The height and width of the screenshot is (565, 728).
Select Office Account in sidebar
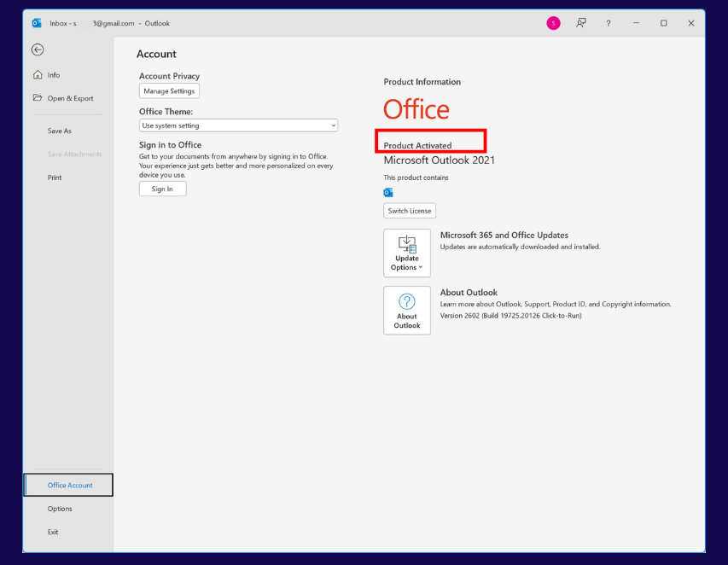click(x=68, y=485)
